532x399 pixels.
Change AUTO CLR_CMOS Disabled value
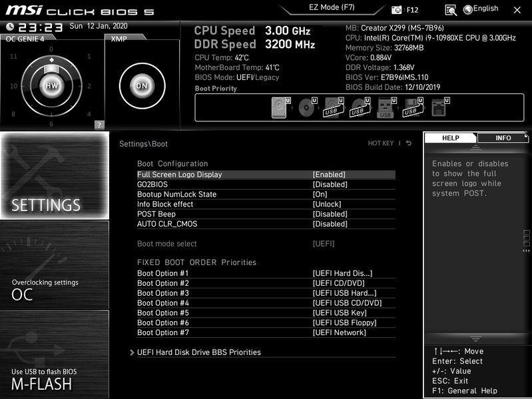pyautogui.click(x=330, y=224)
